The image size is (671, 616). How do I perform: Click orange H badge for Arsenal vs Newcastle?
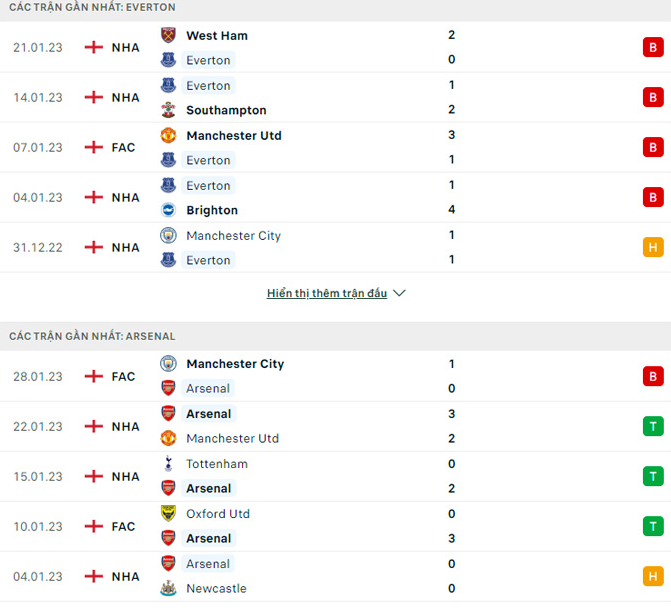[x=653, y=576]
